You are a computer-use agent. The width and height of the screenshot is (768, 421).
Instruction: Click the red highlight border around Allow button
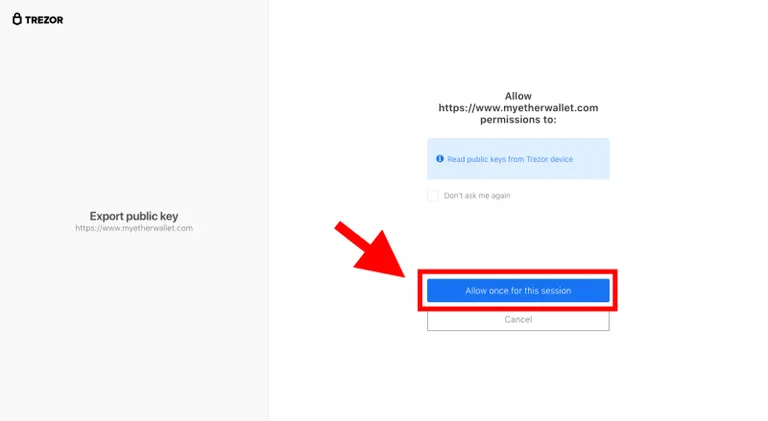(518, 271)
